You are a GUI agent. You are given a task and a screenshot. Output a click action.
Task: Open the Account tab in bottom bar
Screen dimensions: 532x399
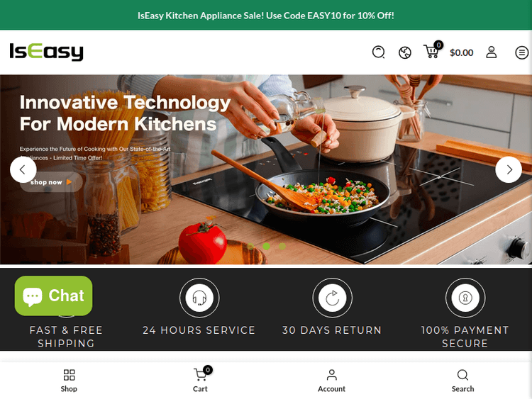(331, 381)
